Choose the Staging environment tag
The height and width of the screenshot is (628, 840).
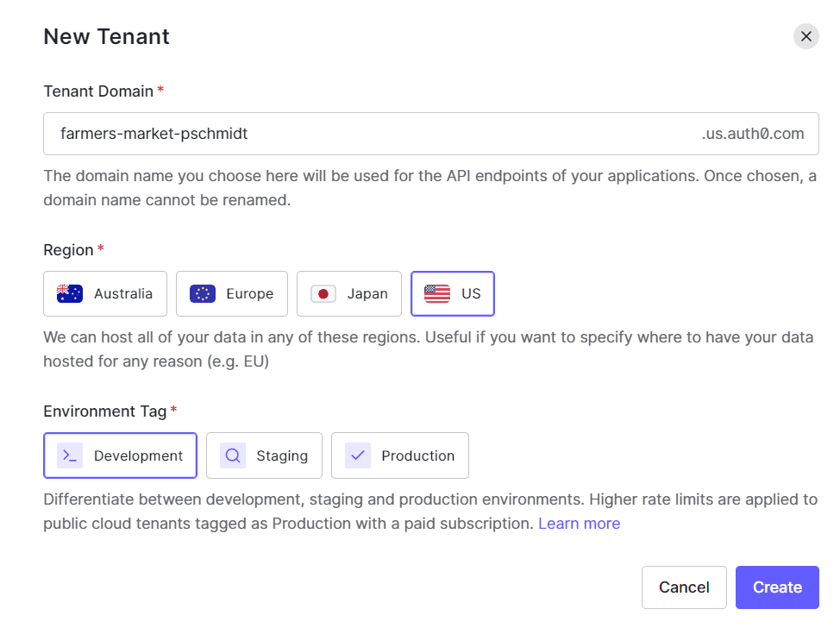pyautogui.click(x=264, y=455)
